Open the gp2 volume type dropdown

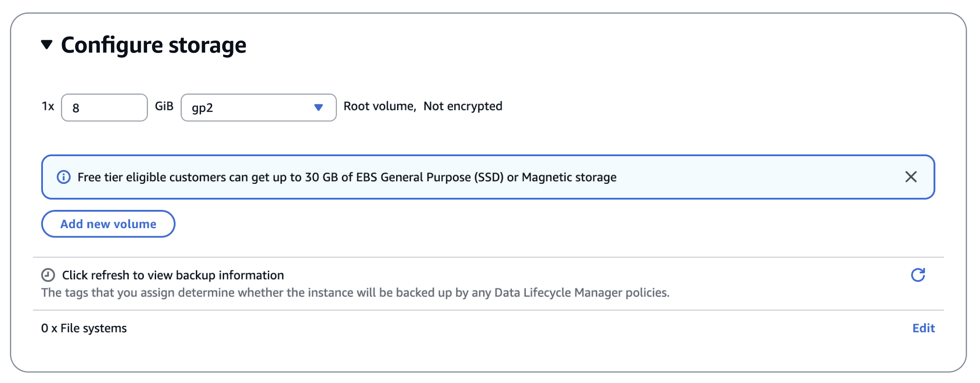(258, 107)
